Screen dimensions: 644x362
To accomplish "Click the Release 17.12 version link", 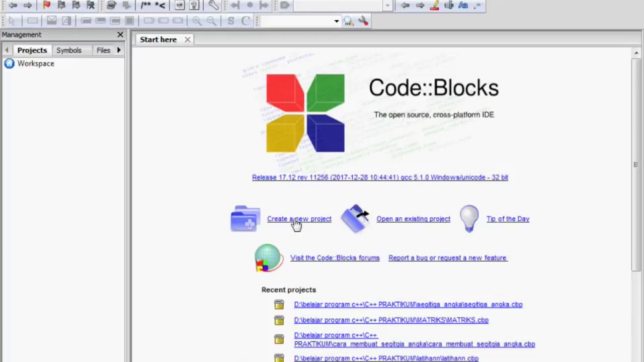I will 380,177.
